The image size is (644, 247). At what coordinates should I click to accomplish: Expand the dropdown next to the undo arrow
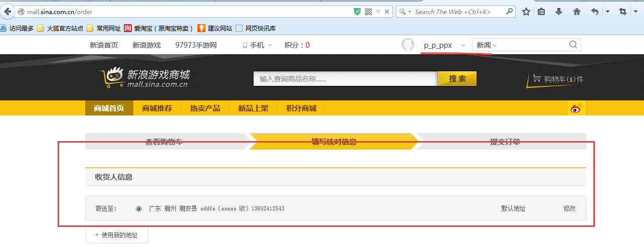click(x=607, y=12)
